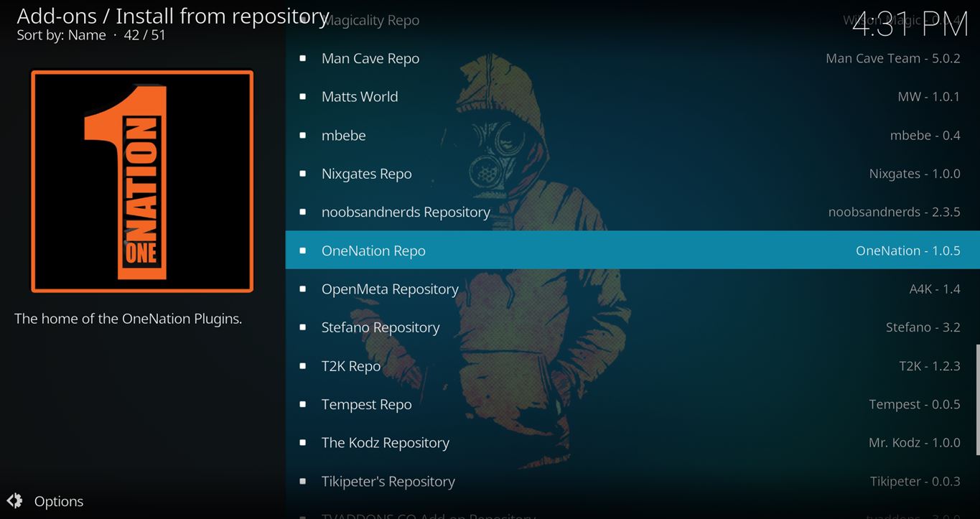Select the Man Cave Repo entry

pos(370,59)
